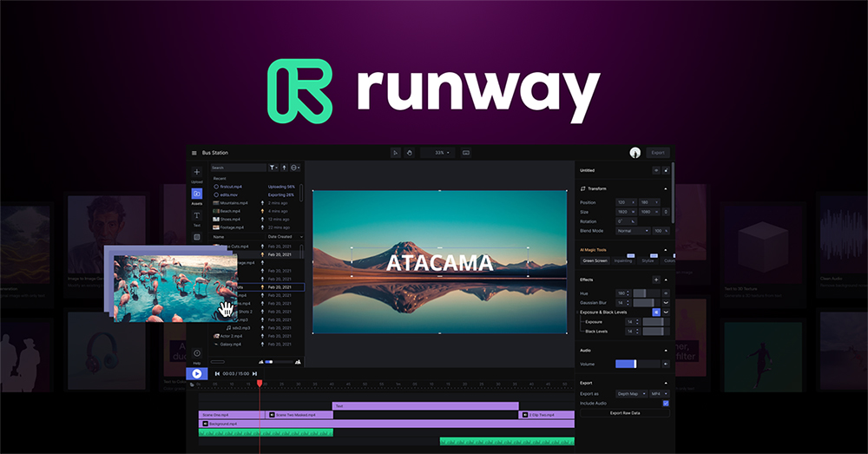This screenshot has width=868, height=454.
Task: Open the filter dropdown in assets panel
Action: click(x=273, y=168)
